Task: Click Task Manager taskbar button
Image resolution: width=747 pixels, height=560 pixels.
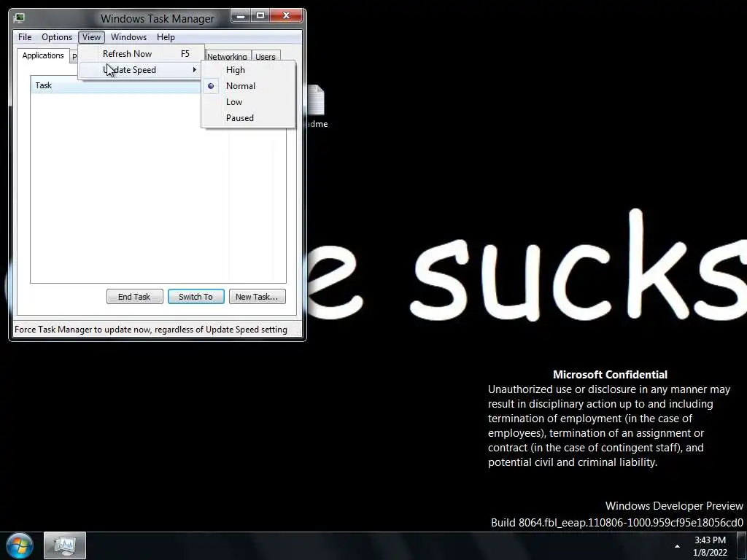Action: pos(65,545)
